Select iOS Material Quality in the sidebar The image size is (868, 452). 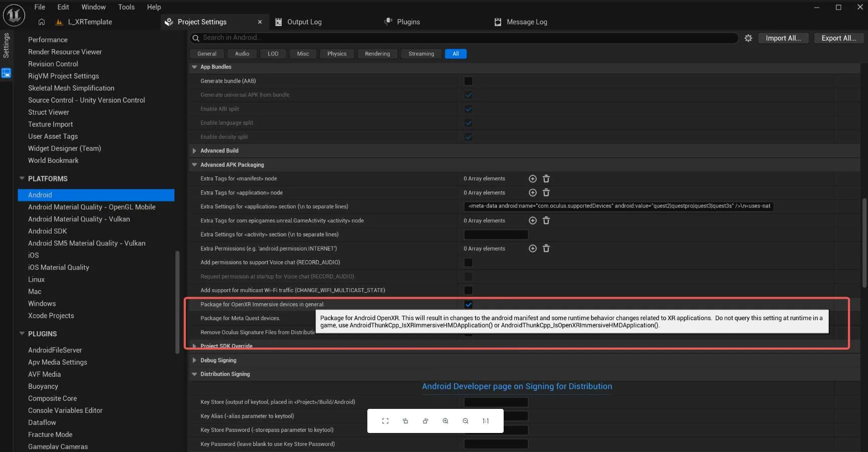[x=59, y=268]
